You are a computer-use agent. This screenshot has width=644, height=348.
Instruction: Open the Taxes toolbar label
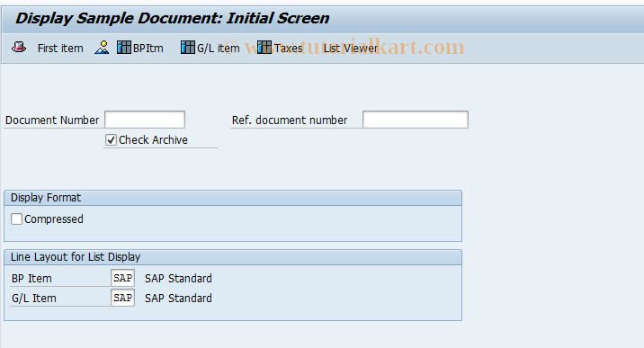[x=289, y=49]
